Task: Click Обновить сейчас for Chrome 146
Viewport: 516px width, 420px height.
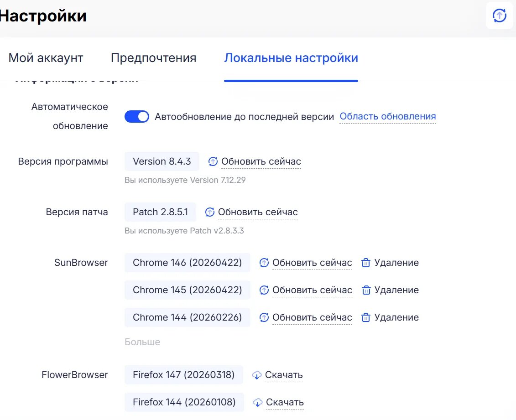Action: pos(312,263)
